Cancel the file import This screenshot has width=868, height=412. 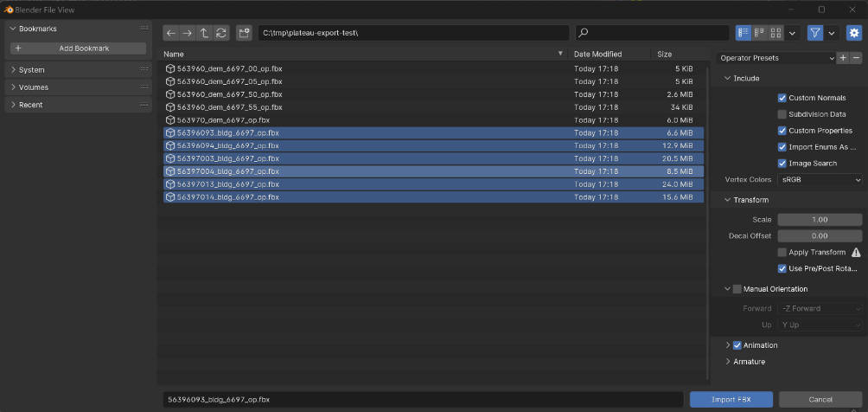pyautogui.click(x=820, y=399)
